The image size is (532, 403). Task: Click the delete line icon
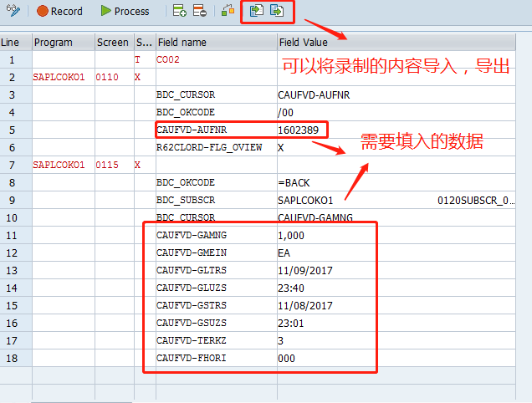tap(199, 11)
